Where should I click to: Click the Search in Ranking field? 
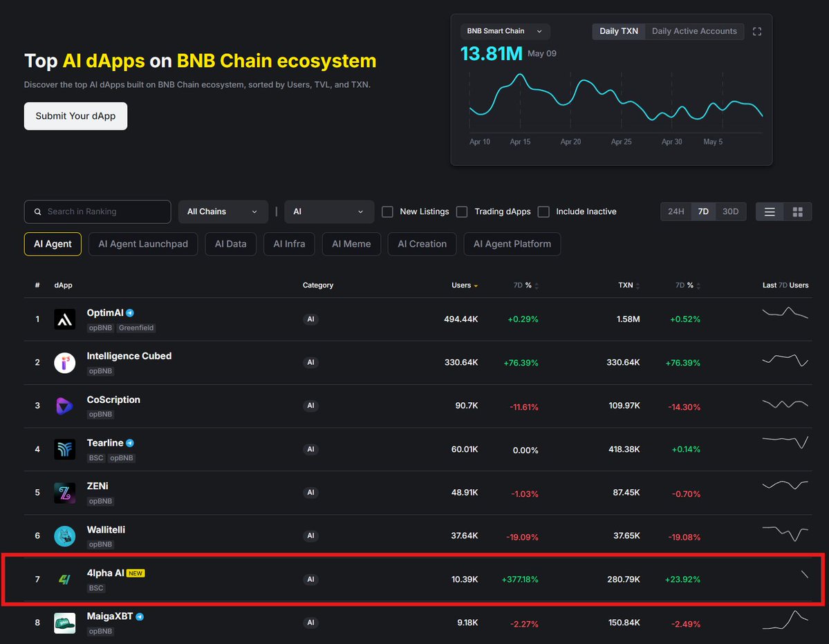[97, 212]
